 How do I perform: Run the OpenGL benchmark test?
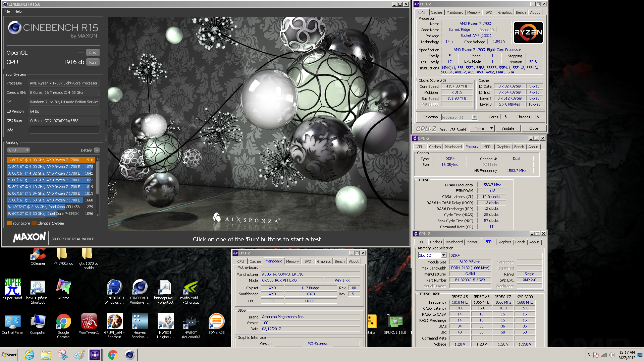[93, 53]
